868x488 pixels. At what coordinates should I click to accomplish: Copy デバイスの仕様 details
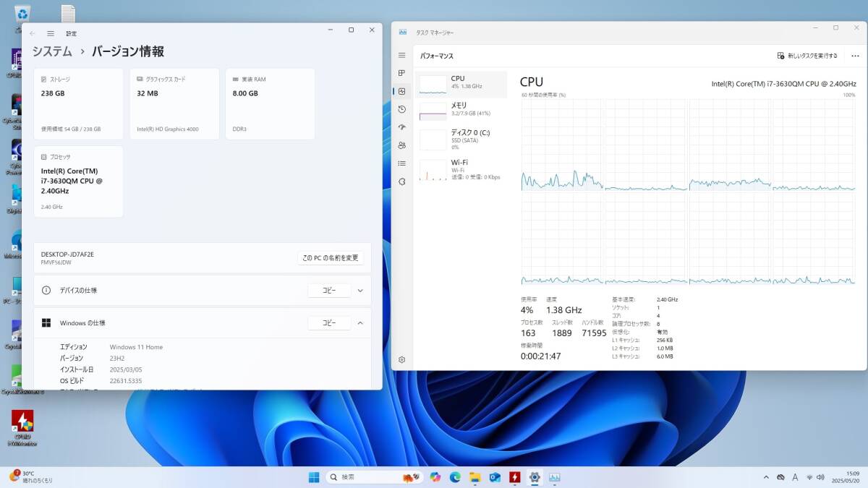329,291
